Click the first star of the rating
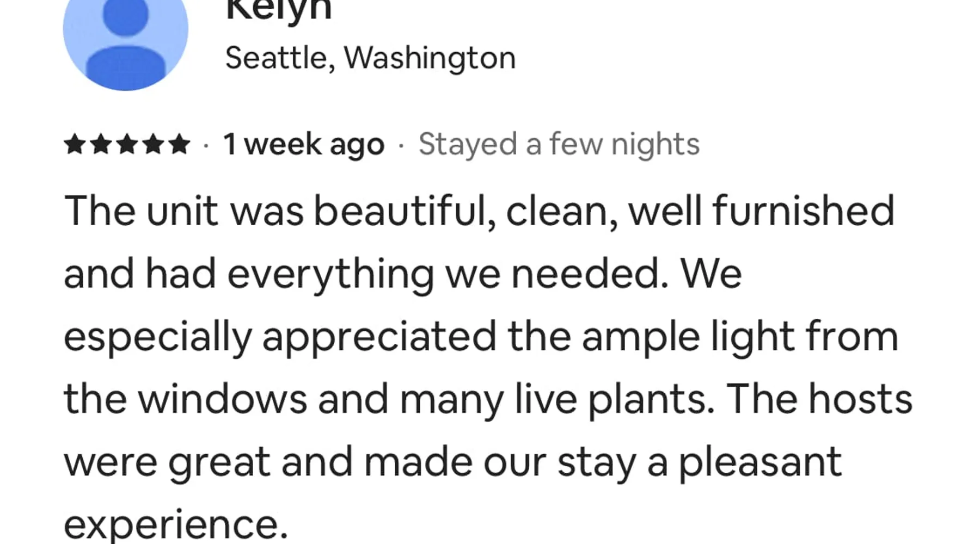Screen dimensions: 980x544 click(x=75, y=145)
